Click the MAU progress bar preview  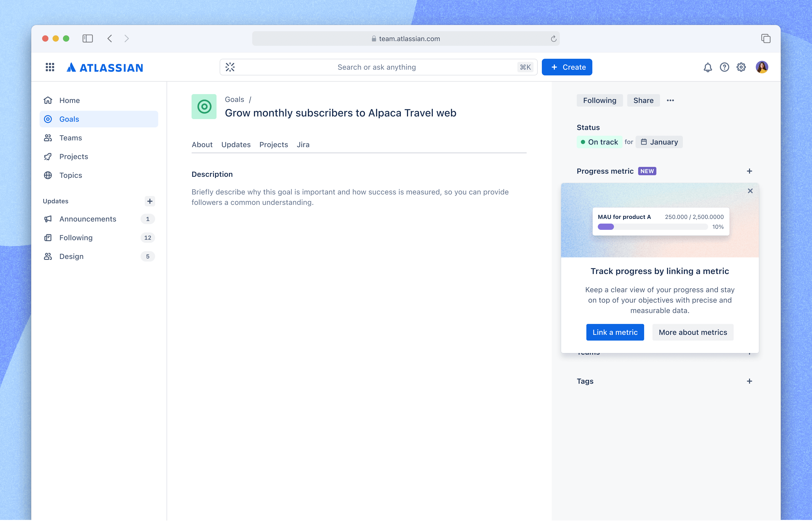tap(652, 227)
